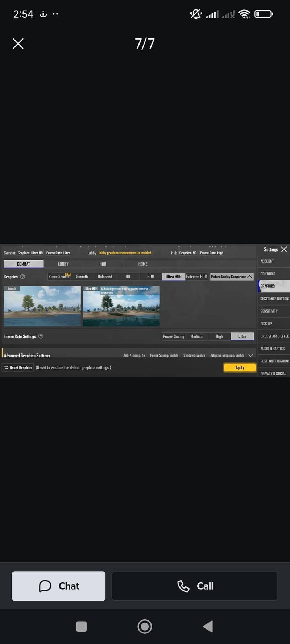The height and width of the screenshot is (644, 290).
Task: Switch to the COMBAT tab
Action: tap(24, 264)
